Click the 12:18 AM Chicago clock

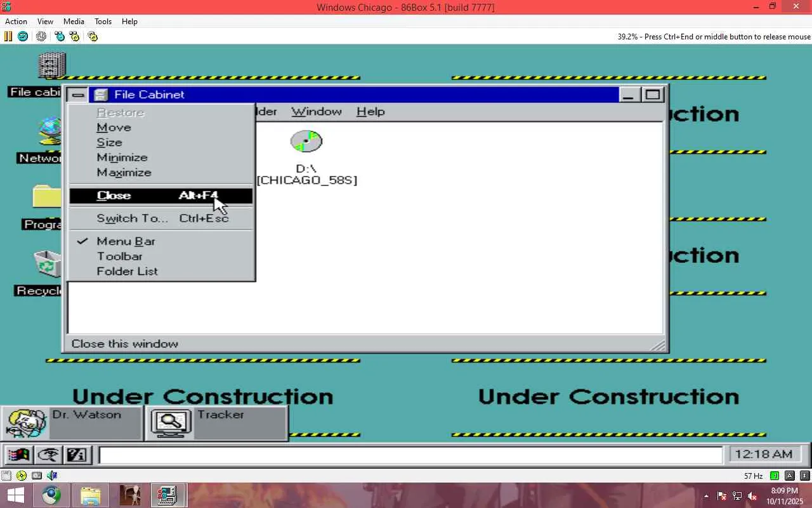point(766,455)
